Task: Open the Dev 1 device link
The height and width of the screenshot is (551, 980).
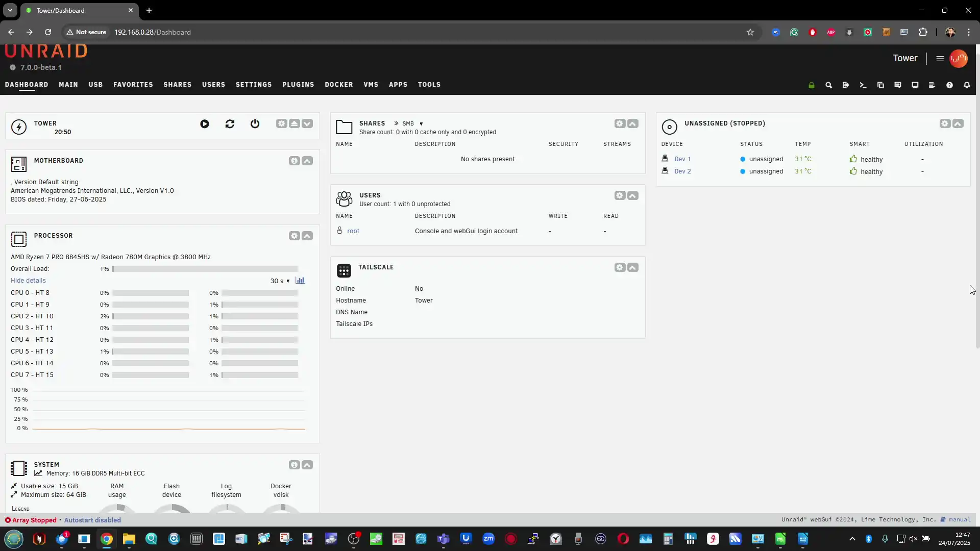Action: click(682, 159)
